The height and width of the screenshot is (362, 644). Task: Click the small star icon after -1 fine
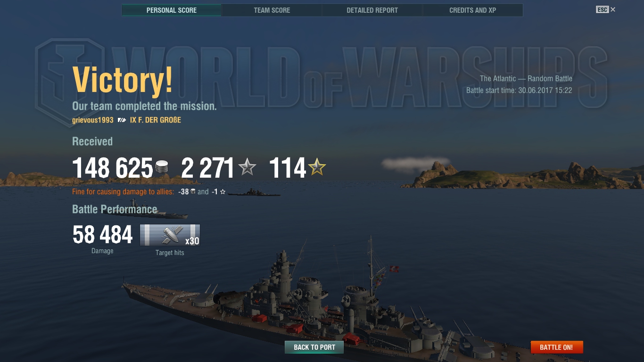click(x=223, y=192)
